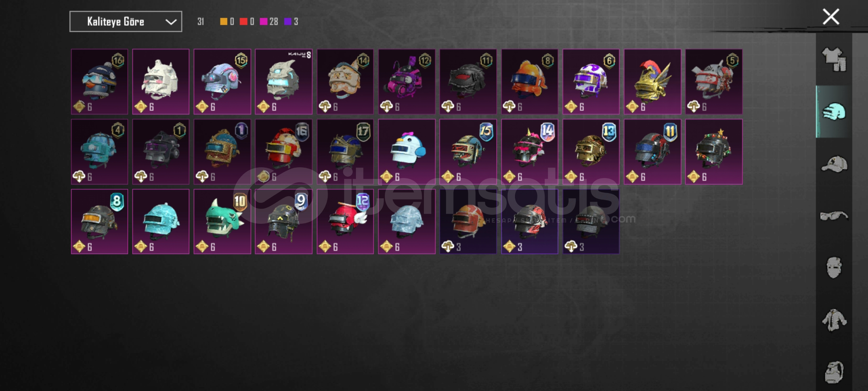This screenshot has height=391, width=868.
Task: Select the penguin beanie helmet level 16
Action: (99, 81)
